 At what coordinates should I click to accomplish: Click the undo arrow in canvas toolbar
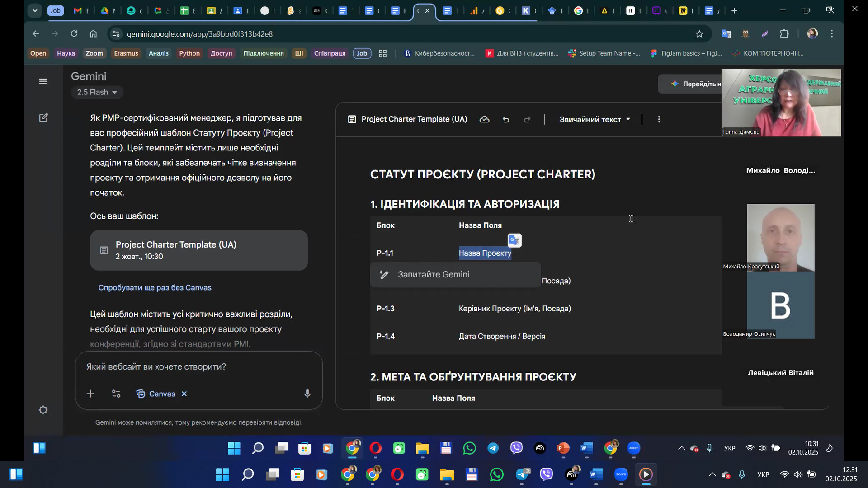tap(506, 120)
